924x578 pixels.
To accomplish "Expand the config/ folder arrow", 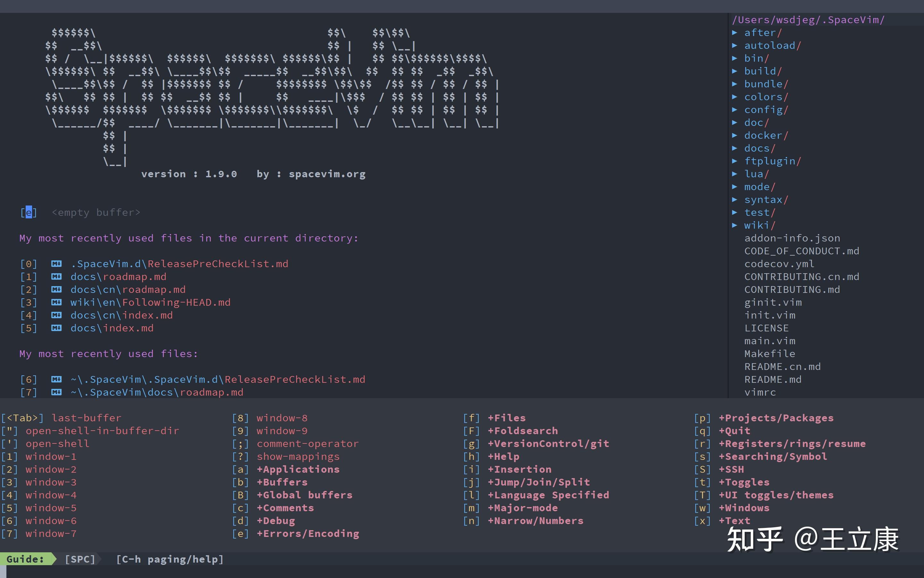I will [735, 110].
